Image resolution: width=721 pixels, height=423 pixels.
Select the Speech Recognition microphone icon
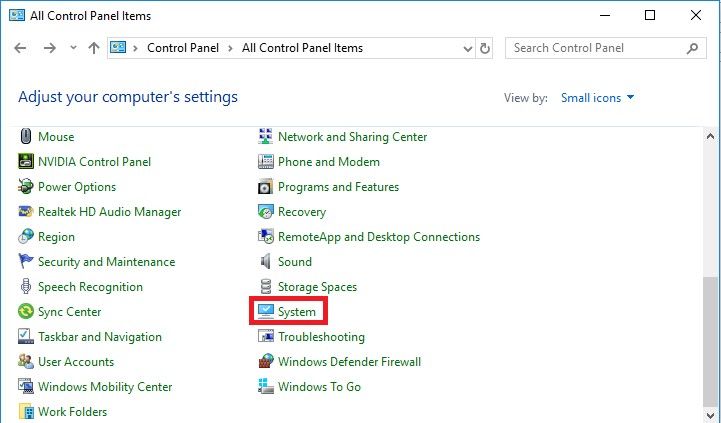pos(27,287)
